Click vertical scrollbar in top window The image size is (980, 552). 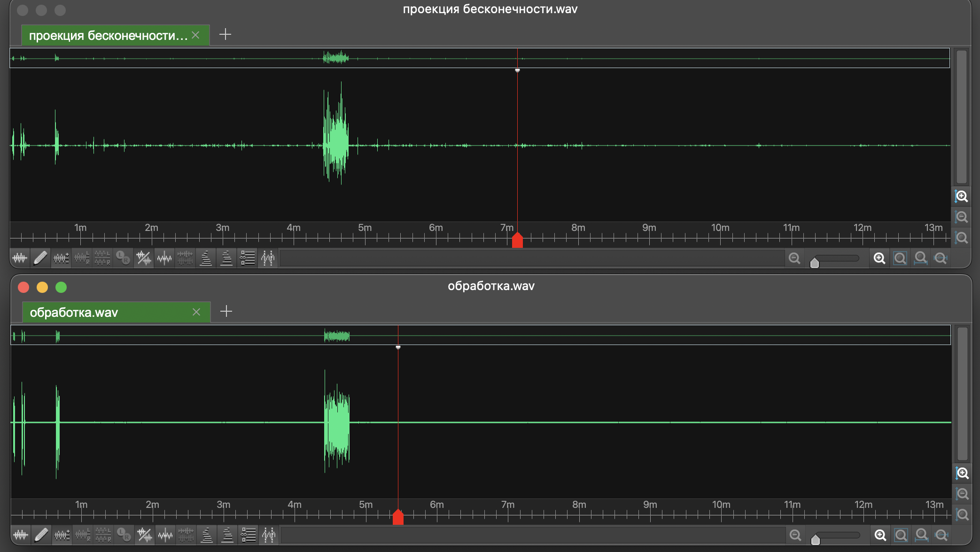tap(962, 116)
